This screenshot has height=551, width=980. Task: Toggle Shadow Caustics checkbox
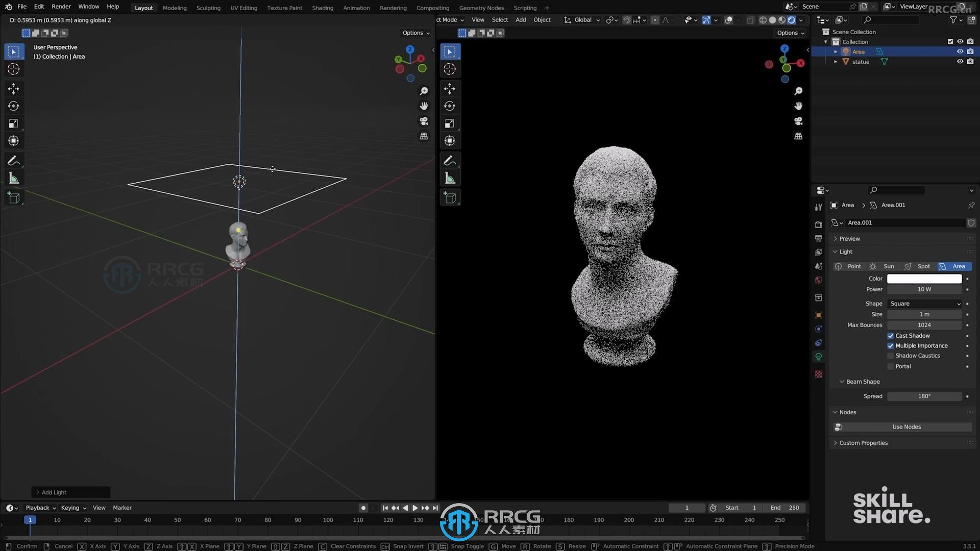(x=891, y=355)
